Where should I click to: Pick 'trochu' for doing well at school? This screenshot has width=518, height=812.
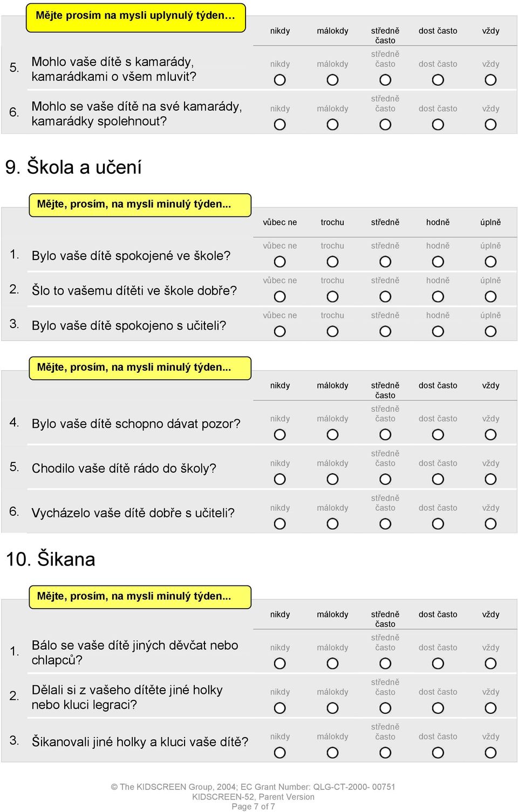(x=332, y=297)
